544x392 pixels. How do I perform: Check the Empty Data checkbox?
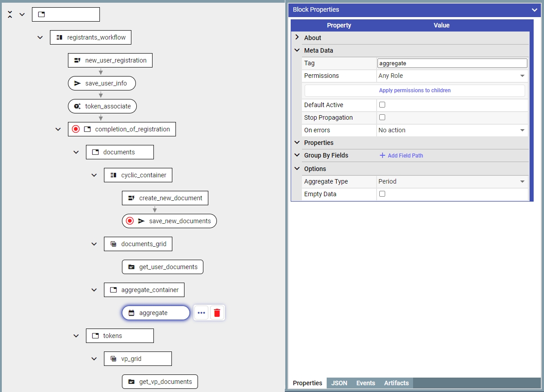click(x=382, y=194)
